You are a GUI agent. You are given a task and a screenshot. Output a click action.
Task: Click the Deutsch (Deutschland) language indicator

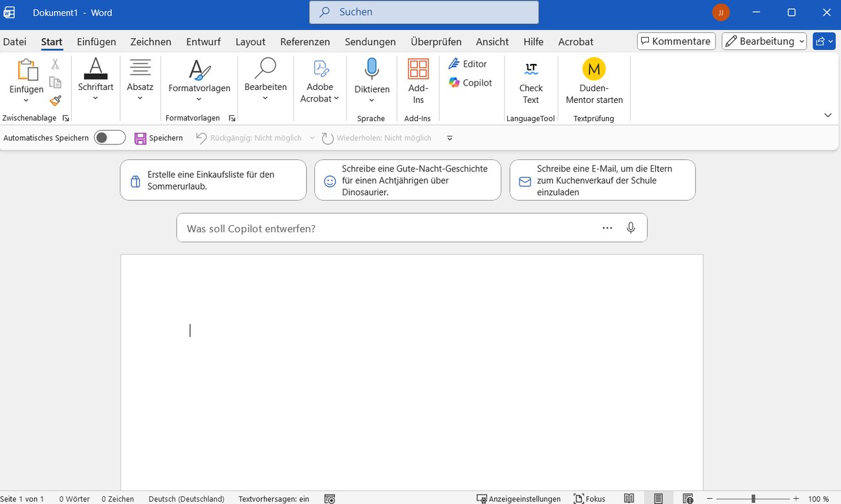[186, 499]
